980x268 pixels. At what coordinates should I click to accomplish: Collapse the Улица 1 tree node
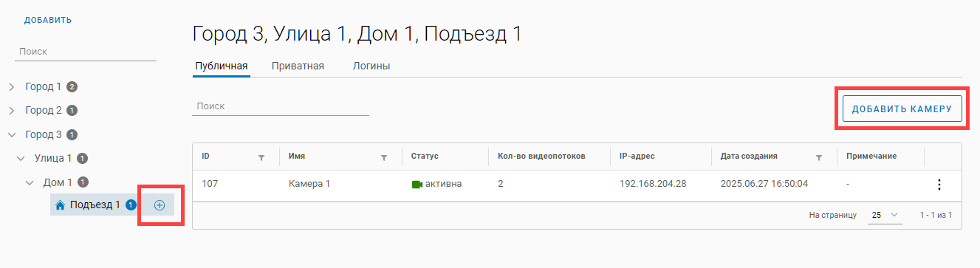coord(21,158)
